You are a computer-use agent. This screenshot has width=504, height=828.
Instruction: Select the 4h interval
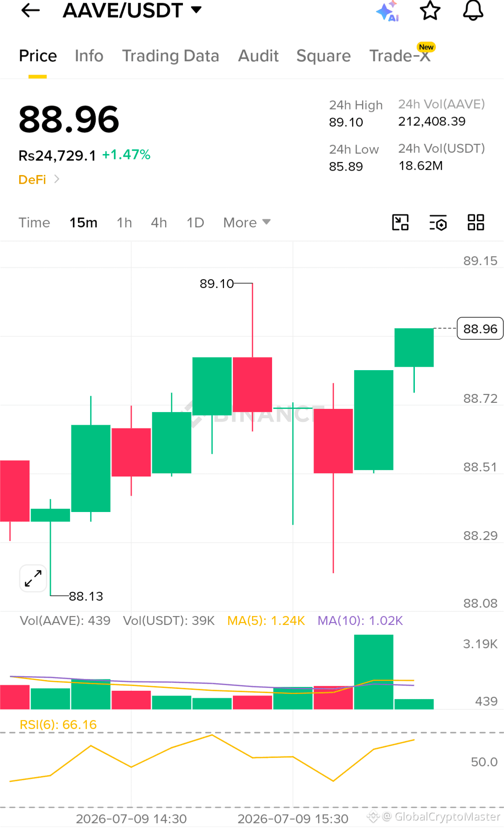point(159,223)
